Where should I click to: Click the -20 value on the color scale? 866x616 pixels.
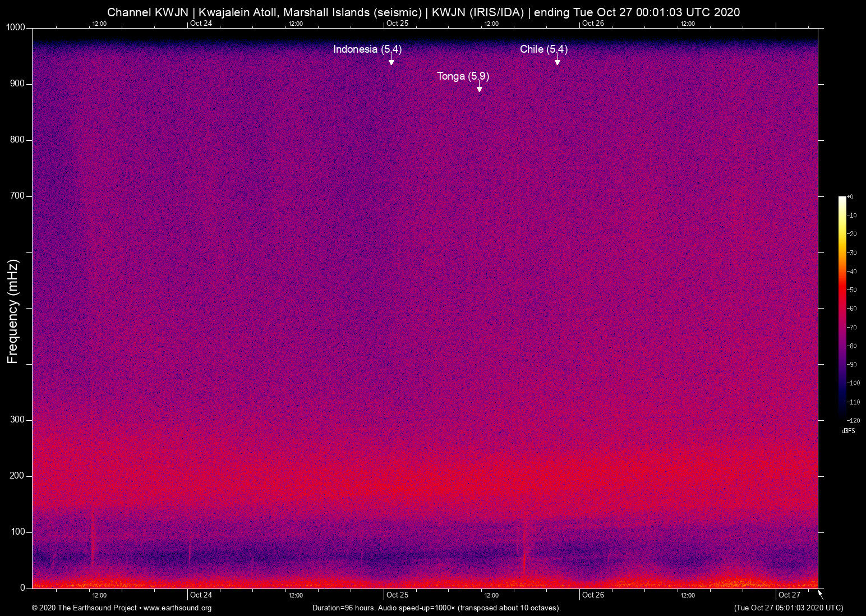(851, 234)
